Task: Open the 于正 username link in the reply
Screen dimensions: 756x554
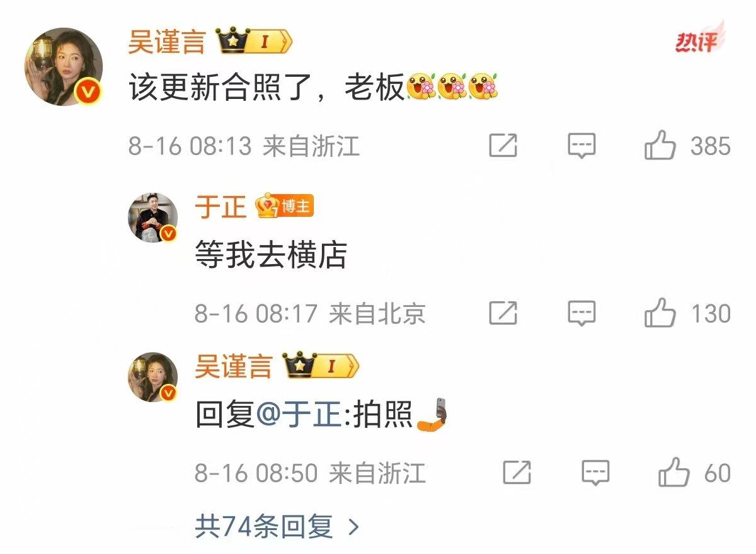Action: click(x=220, y=207)
